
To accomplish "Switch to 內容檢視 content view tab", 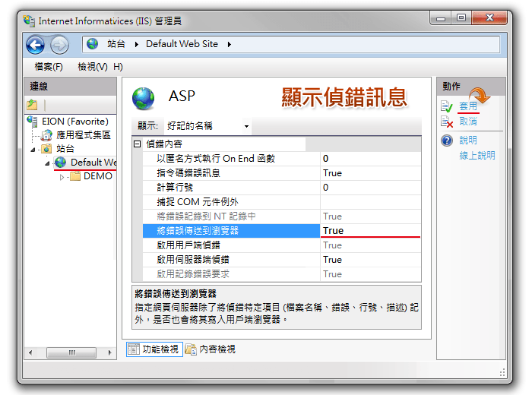I will pyautogui.click(x=211, y=349).
